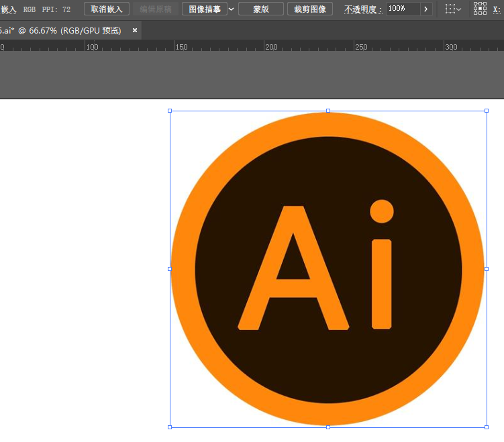Open the transform bounding-box dropdown icon
Viewport: 504px width, 442px height.
453,9
